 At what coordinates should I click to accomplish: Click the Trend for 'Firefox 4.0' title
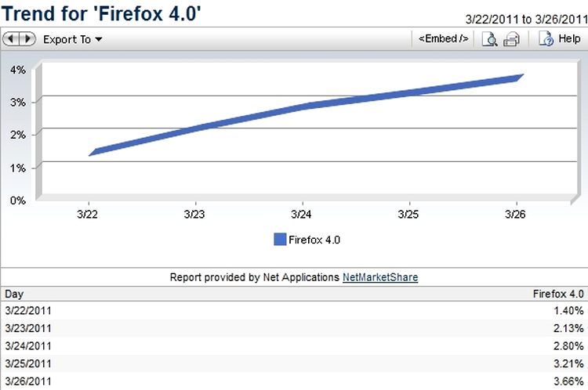coord(101,13)
